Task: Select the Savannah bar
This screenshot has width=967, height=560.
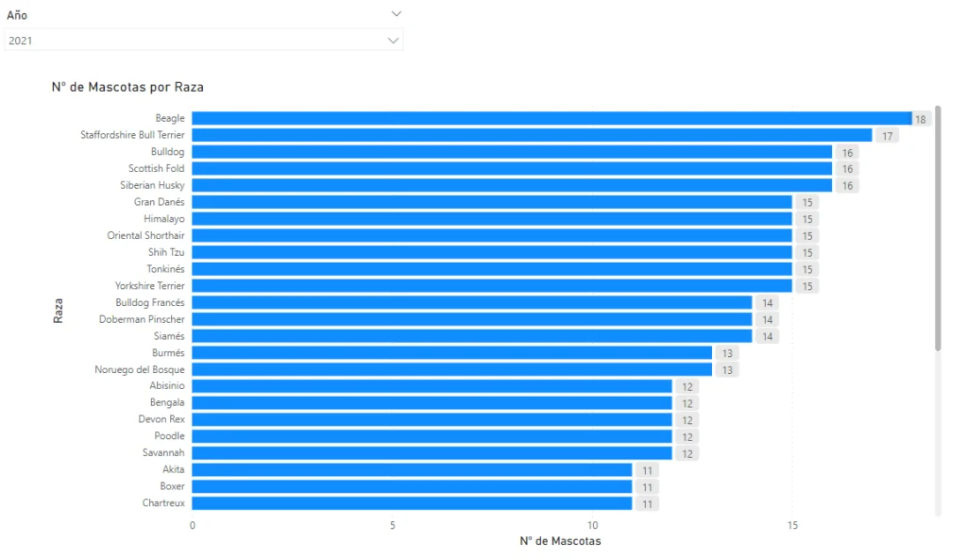Action: tap(432, 453)
